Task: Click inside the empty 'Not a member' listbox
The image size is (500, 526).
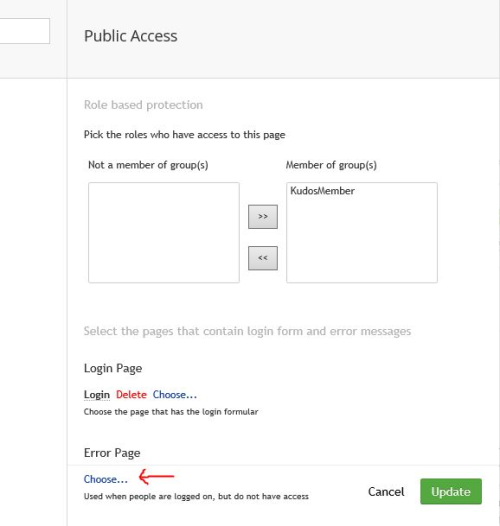Action: [x=164, y=232]
